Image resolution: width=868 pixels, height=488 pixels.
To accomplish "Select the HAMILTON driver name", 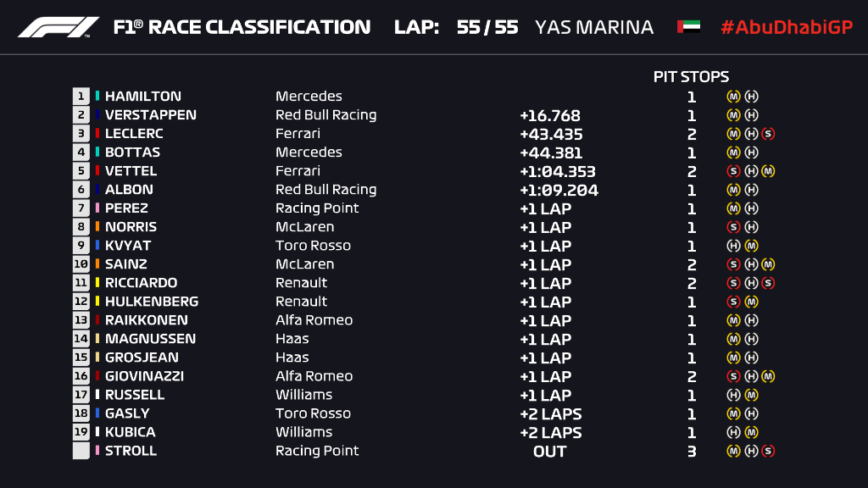I will pos(142,97).
